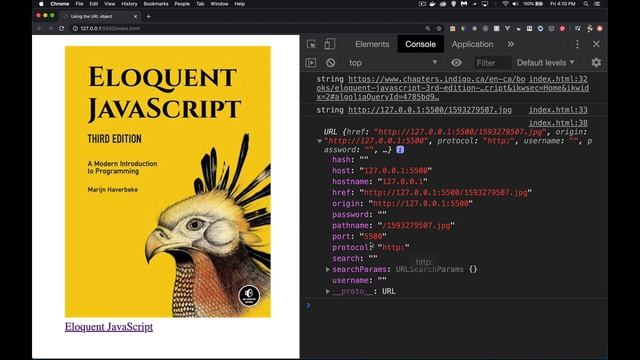
Task: Open the Bookmarks menu
Action: coord(156,4)
